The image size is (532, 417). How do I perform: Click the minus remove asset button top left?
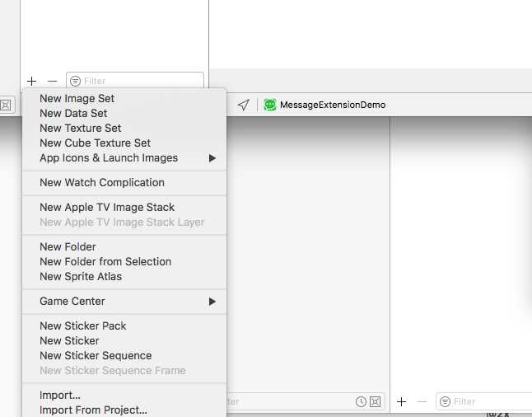52,81
